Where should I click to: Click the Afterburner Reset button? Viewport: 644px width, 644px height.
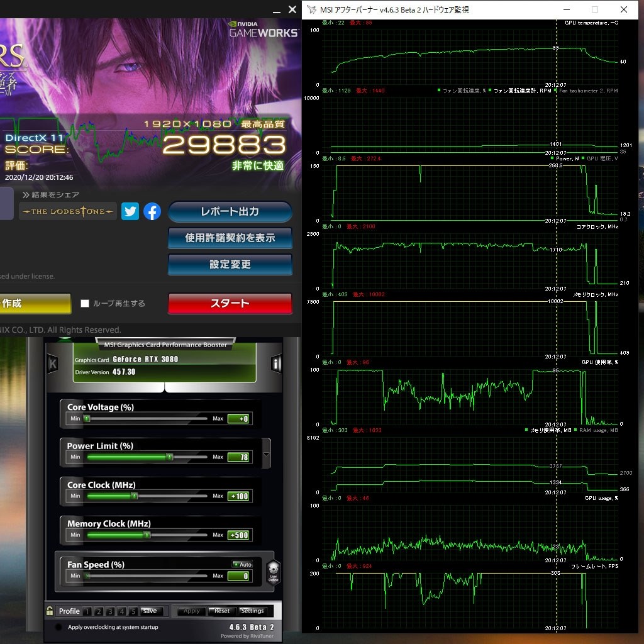coord(222,611)
